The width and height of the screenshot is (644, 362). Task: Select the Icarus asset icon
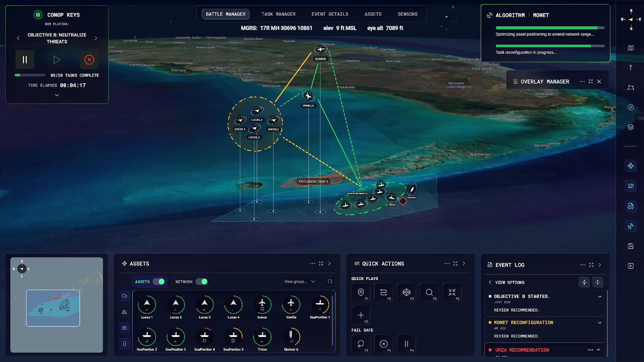[x=262, y=305]
